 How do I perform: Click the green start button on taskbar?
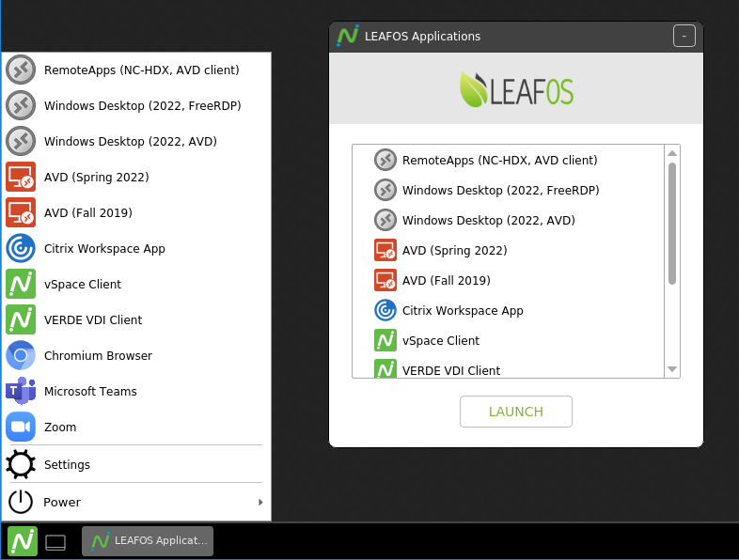tap(23, 541)
